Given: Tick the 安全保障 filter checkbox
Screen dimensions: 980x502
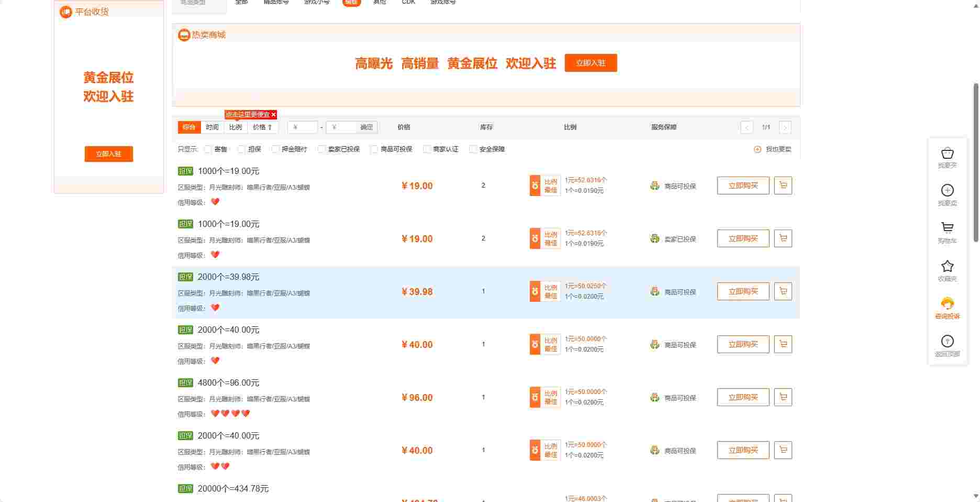Looking at the screenshot, I should click(x=473, y=149).
